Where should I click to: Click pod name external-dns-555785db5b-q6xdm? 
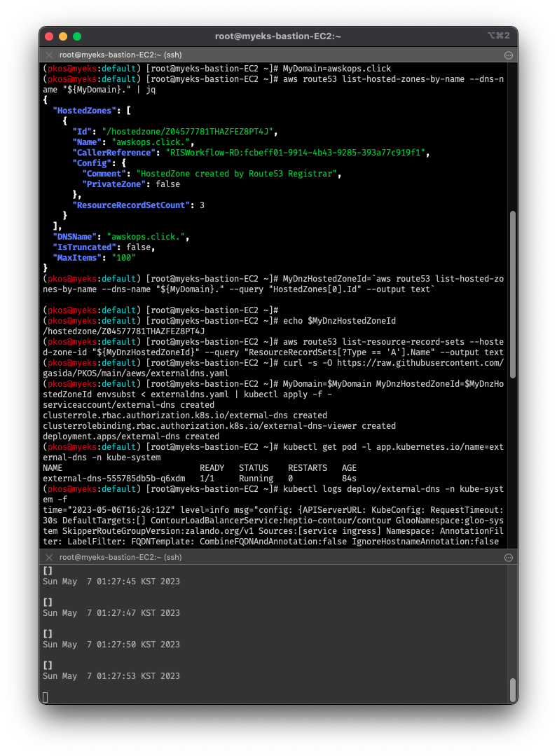[114, 479]
